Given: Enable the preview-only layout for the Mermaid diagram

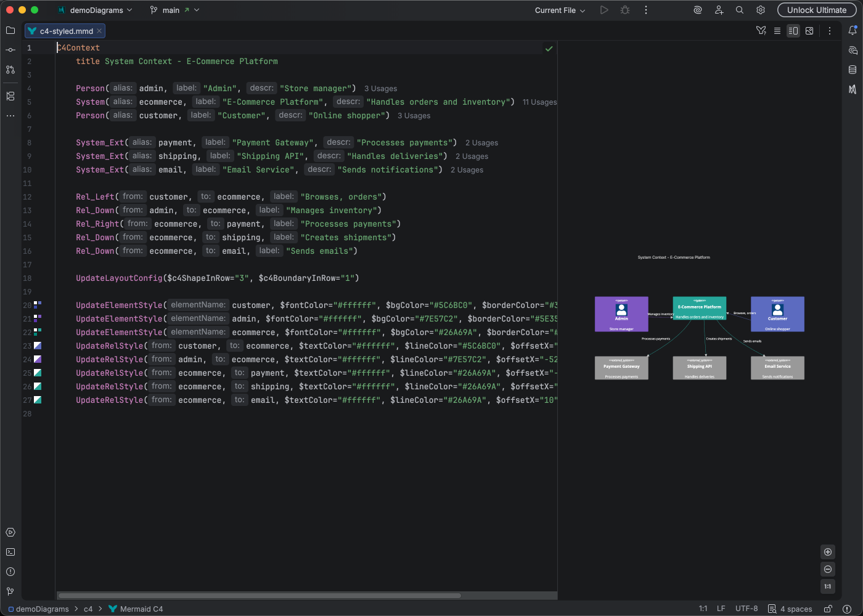Looking at the screenshot, I should 809,30.
